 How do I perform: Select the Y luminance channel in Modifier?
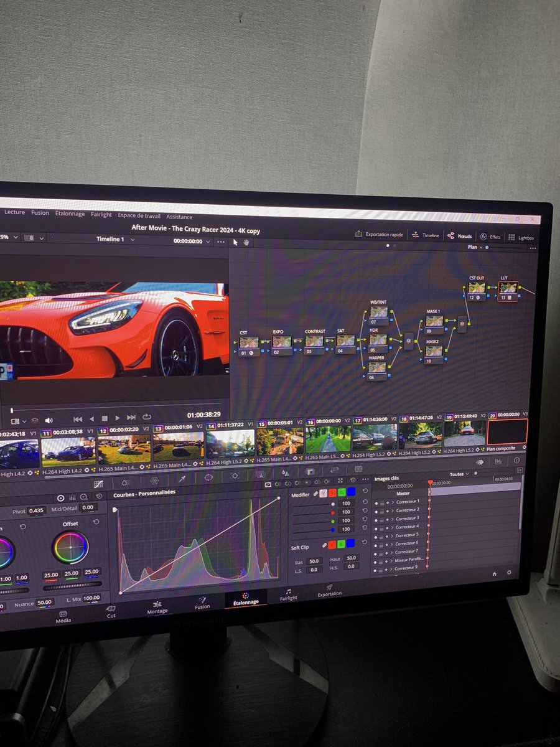pyautogui.click(x=324, y=494)
